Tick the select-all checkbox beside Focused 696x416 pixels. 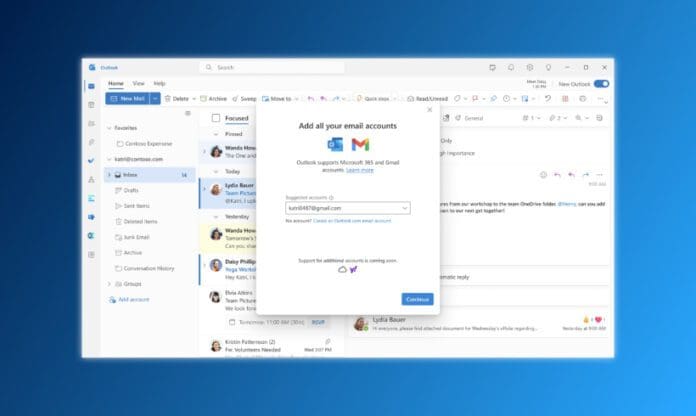tap(215, 118)
